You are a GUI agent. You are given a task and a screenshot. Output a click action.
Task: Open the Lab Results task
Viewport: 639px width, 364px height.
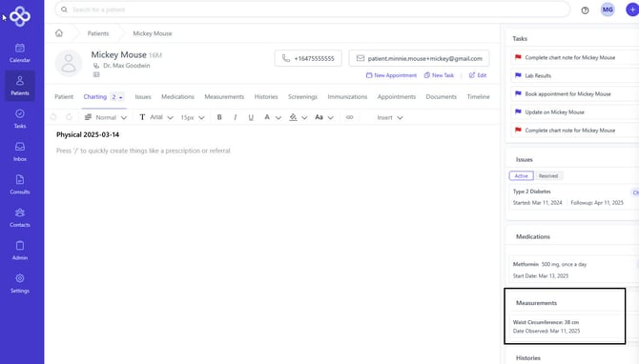(574, 75)
